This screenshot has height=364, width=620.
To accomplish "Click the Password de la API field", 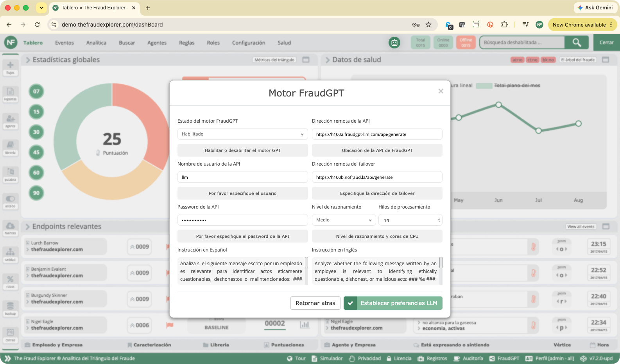I will (243, 220).
